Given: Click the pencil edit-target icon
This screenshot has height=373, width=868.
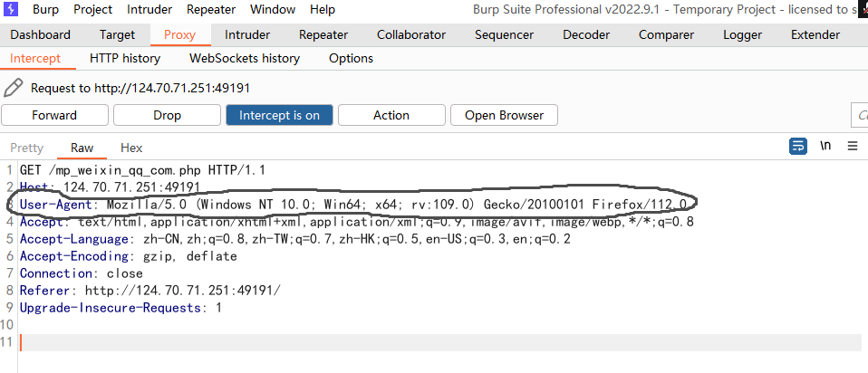Looking at the screenshot, I should tap(14, 88).
